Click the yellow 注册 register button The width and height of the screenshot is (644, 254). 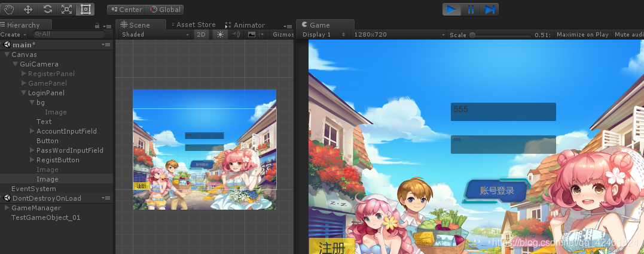click(331, 246)
